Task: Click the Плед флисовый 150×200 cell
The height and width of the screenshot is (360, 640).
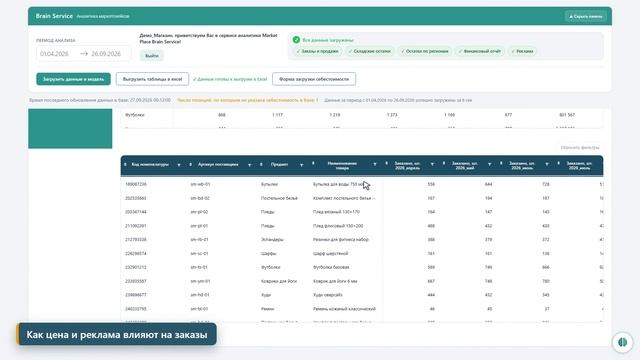Action: pos(338,226)
